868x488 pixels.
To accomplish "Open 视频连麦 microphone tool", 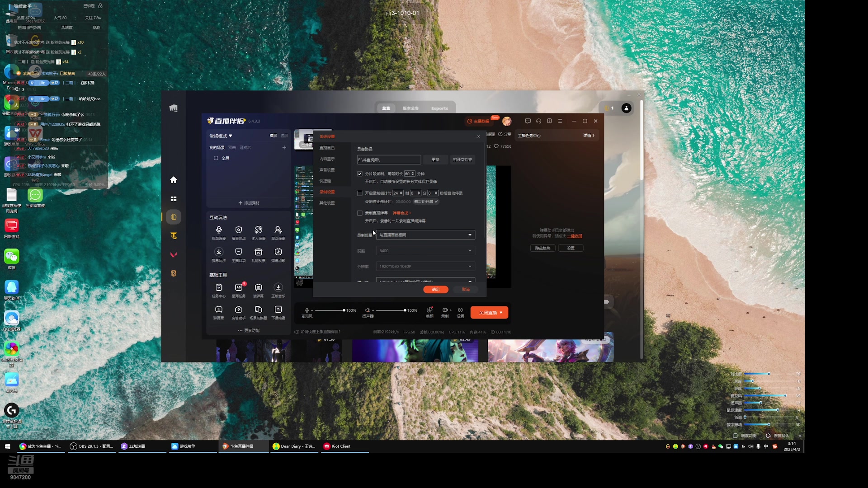I will tap(219, 230).
